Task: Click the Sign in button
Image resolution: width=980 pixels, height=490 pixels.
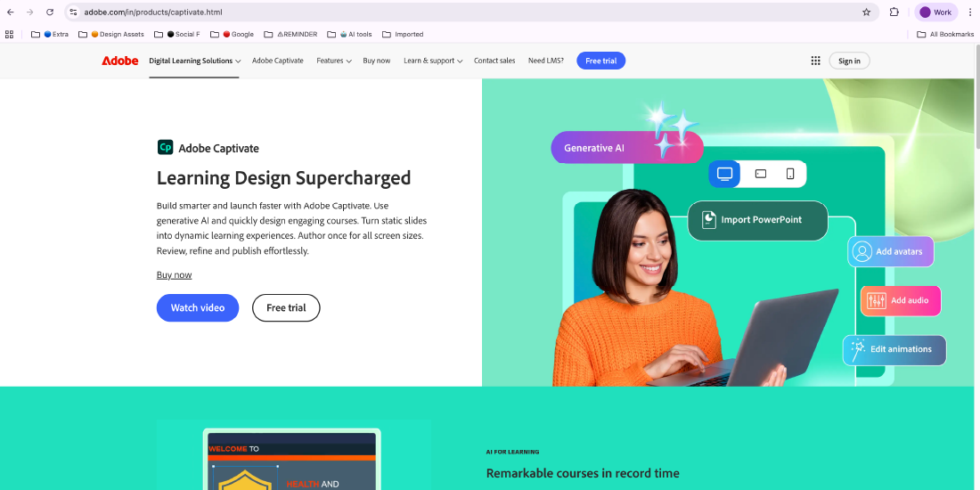Action: (849, 61)
